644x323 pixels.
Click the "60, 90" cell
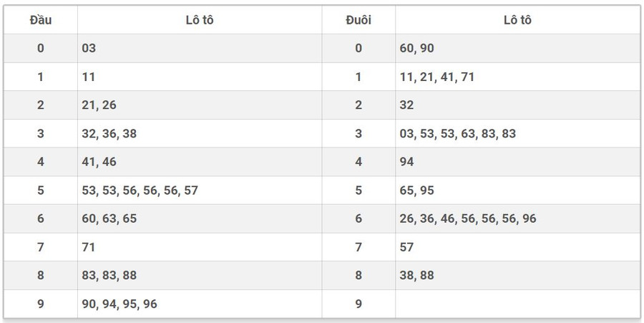click(417, 49)
